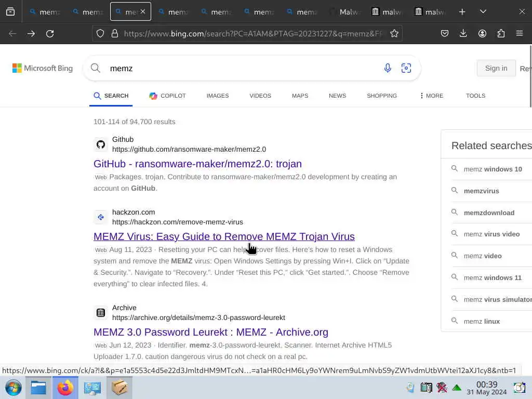Switch to the COPILOT tab
532x399 pixels.
[x=167, y=96]
